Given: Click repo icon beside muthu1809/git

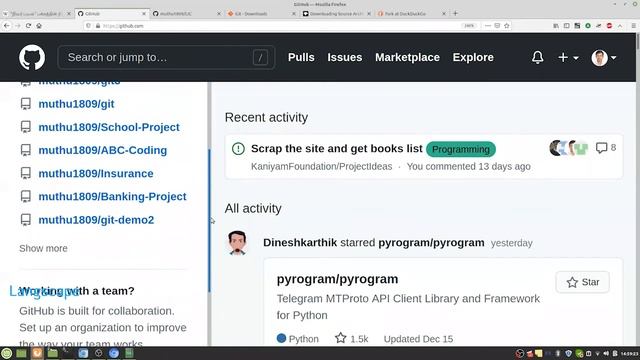Looking at the screenshot, I should pos(26,104).
